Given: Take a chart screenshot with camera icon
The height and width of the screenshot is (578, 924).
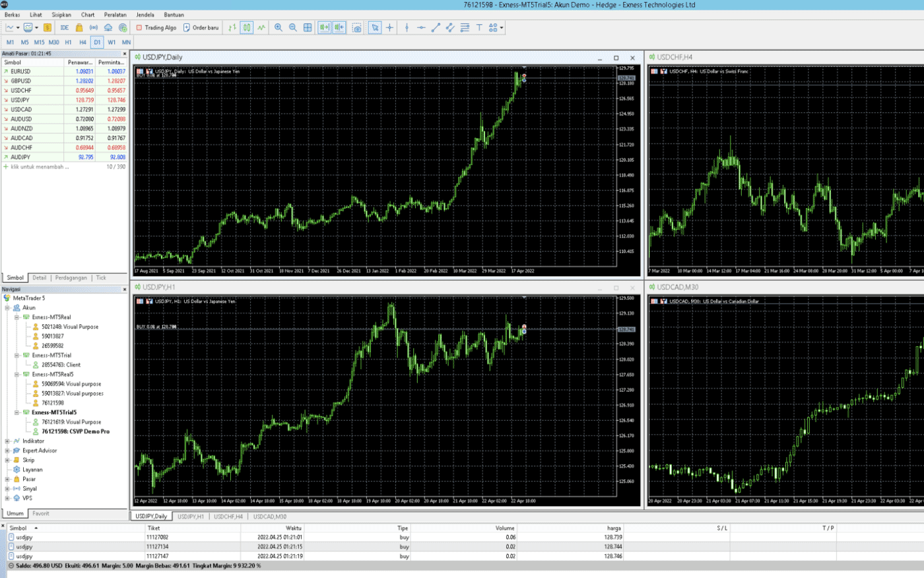Looking at the screenshot, I should pyautogui.click(x=357, y=28).
